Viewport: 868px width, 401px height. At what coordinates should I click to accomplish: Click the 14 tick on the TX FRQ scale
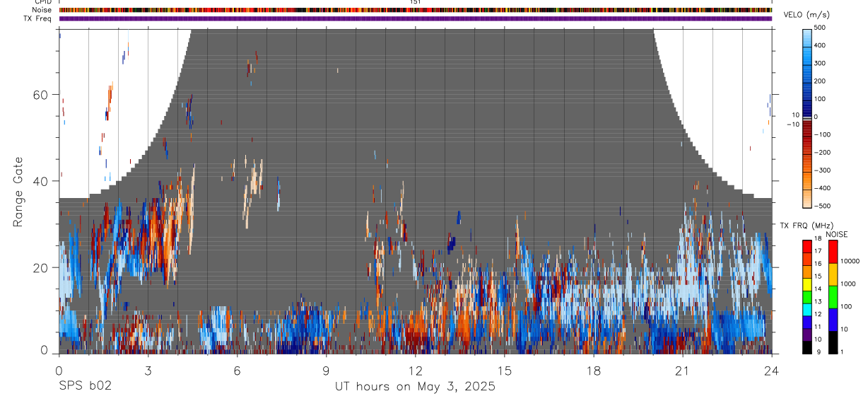(x=818, y=289)
